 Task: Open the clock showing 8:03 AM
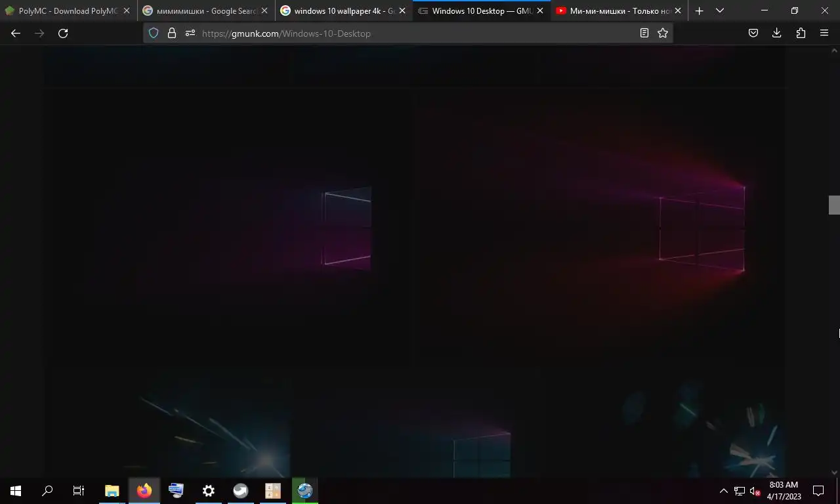coord(784,491)
